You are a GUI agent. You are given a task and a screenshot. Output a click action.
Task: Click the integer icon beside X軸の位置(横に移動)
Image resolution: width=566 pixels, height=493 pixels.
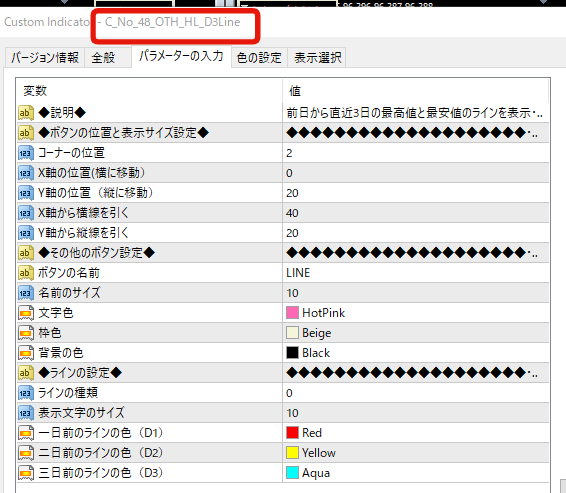point(26,173)
